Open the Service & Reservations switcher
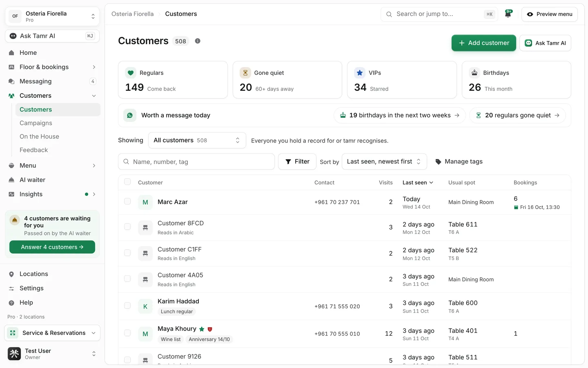This screenshot has height=368, width=588. (52, 333)
